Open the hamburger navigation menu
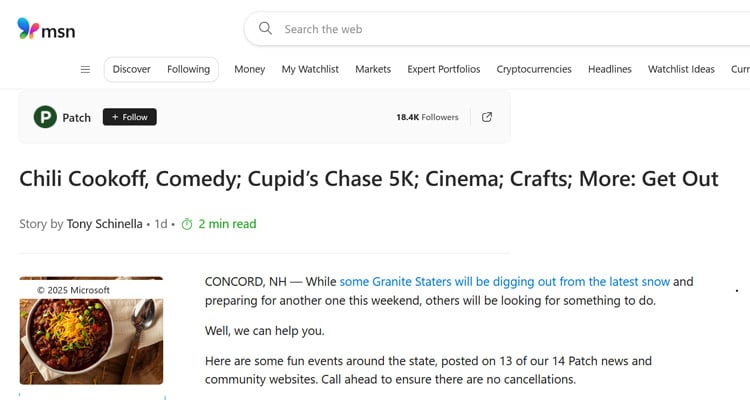The image size is (750, 400). pyautogui.click(x=85, y=69)
